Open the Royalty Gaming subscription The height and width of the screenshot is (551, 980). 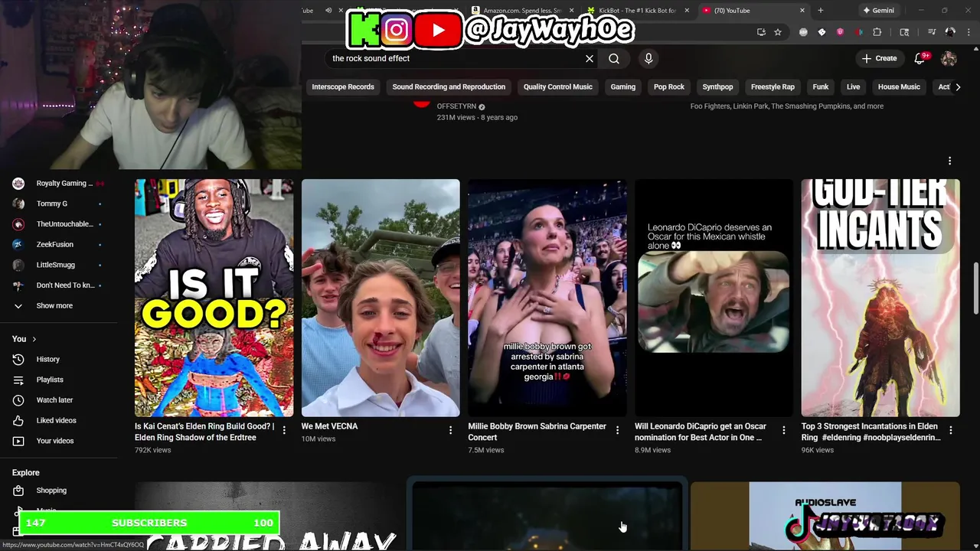pos(58,184)
